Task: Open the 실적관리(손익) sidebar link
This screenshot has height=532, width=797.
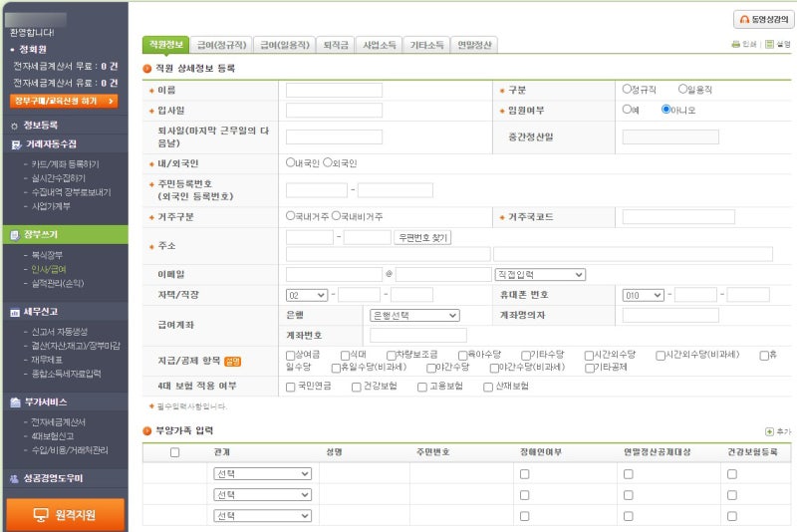Action: (x=58, y=284)
